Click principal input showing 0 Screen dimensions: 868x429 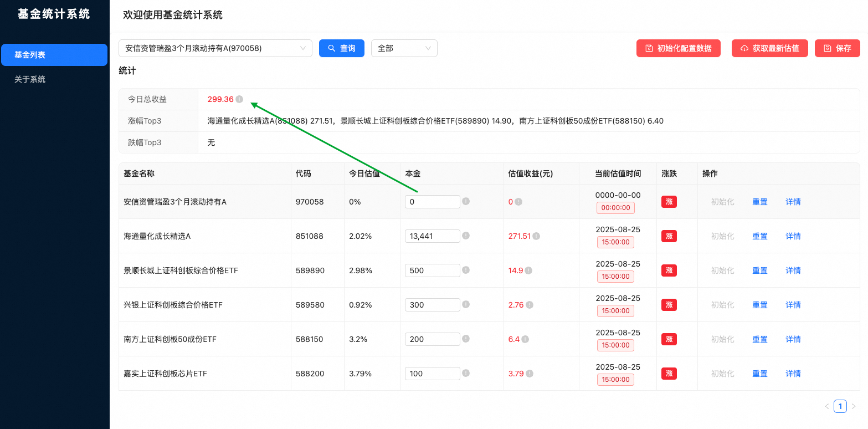point(433,202)
